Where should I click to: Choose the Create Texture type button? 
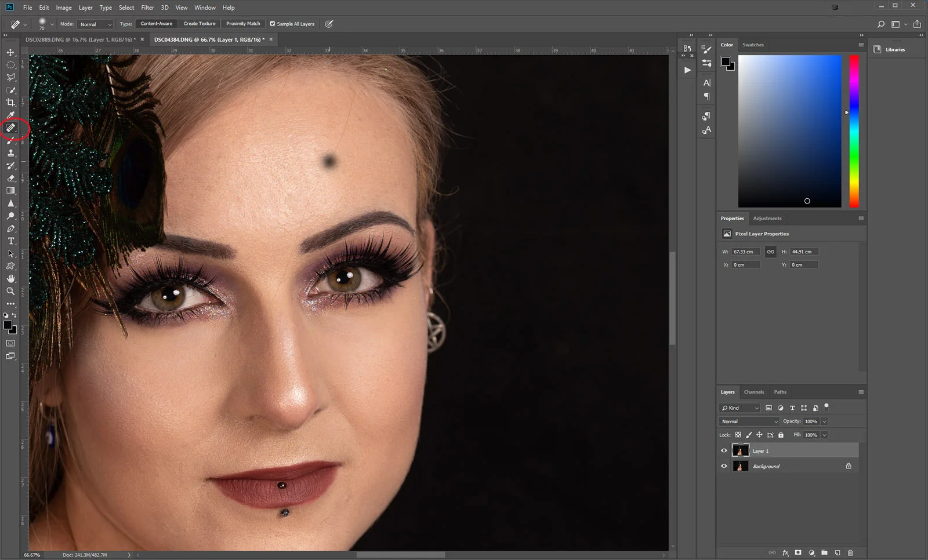199,24
